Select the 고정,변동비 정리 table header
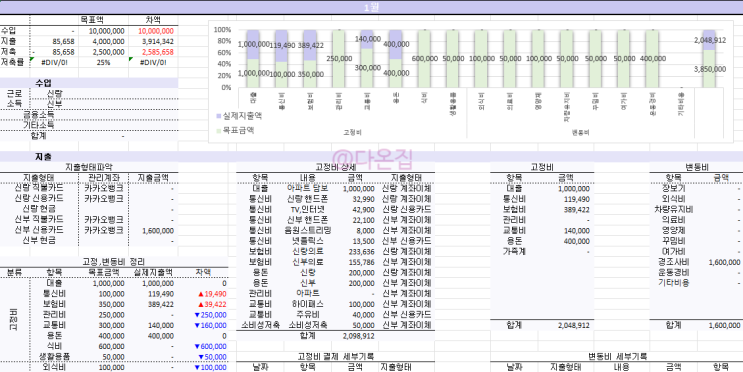Image resolution: width=743 pixels, height=372 pixels. coord(114,262)
